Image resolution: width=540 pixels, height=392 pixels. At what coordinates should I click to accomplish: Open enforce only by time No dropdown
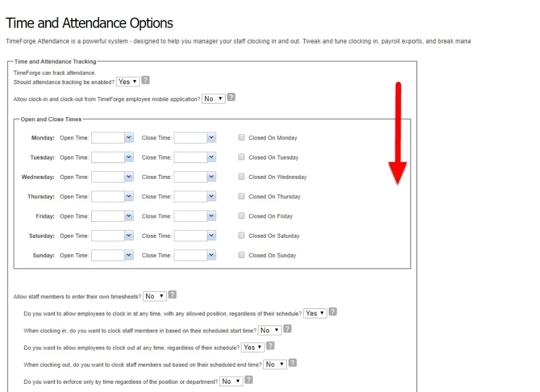click(x=231, y=381)
